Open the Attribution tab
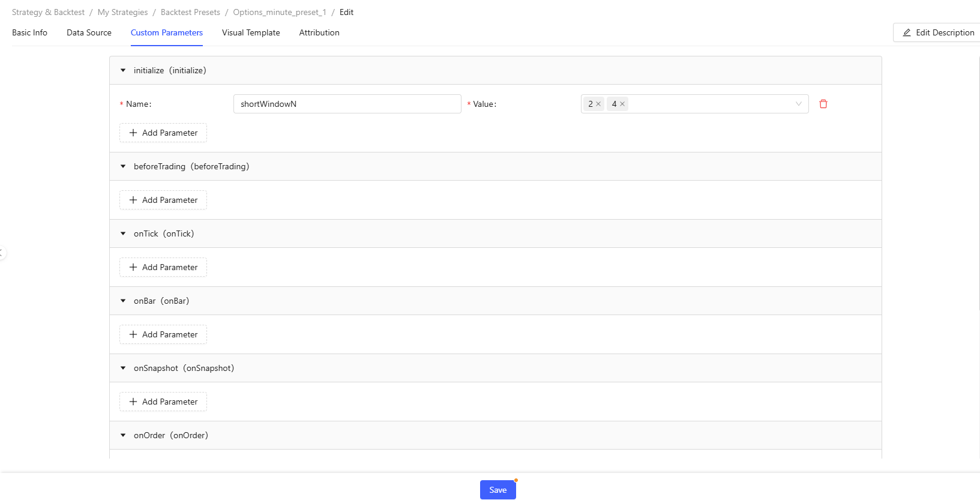This screenshot has height=503, width=980. click(319, 33)
